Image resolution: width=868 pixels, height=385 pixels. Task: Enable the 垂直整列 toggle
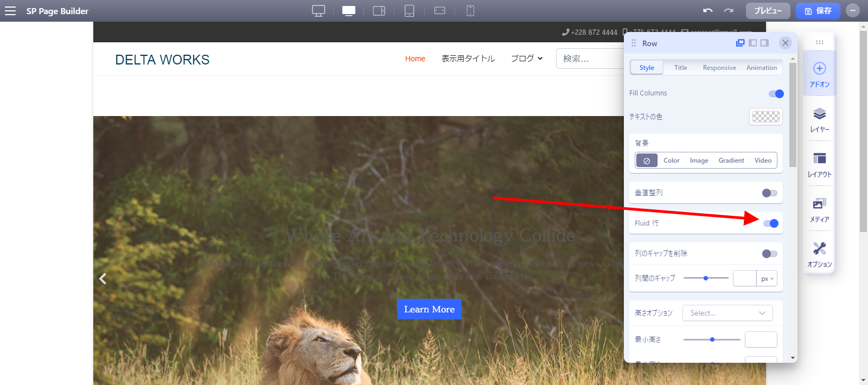click(769, 193)
